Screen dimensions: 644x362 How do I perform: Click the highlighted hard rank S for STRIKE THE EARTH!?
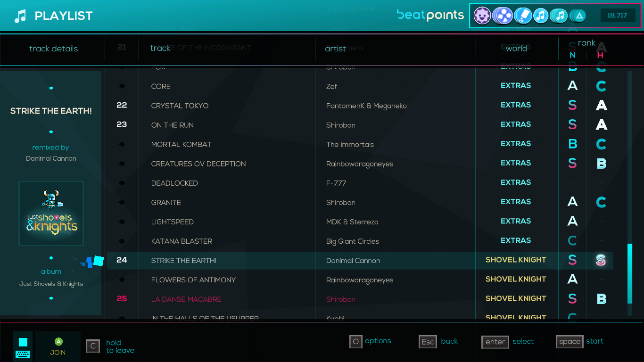601,260
